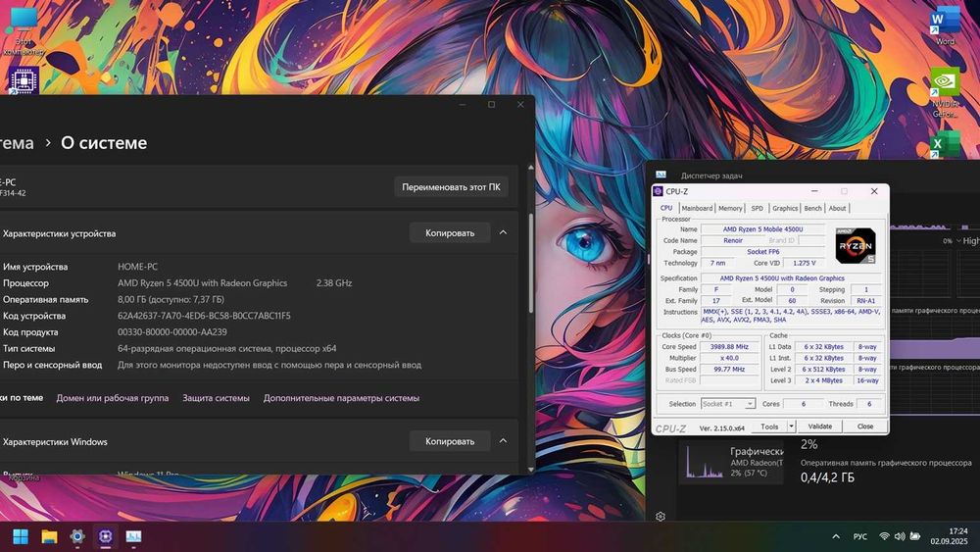Viewport: 980px width, 552px height.
Task: Switch to the Graphics tab in CPU-Z
Action: coord(785,208)
